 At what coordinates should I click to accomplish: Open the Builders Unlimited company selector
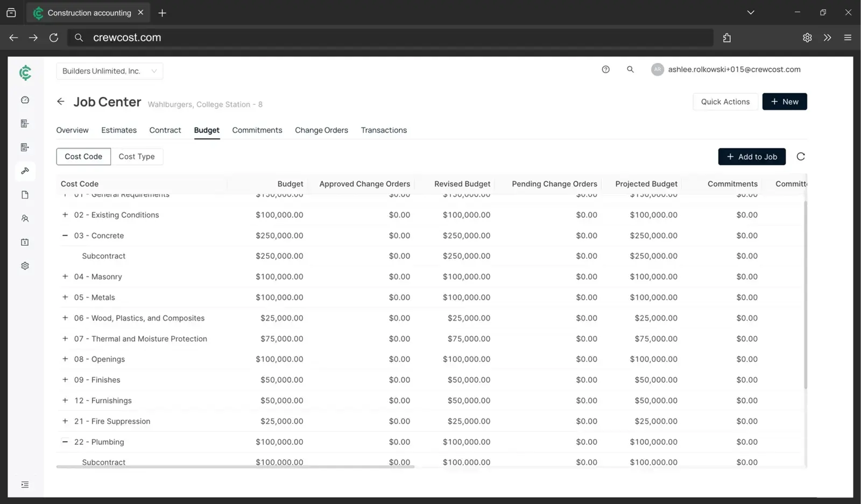pos(109,70)
